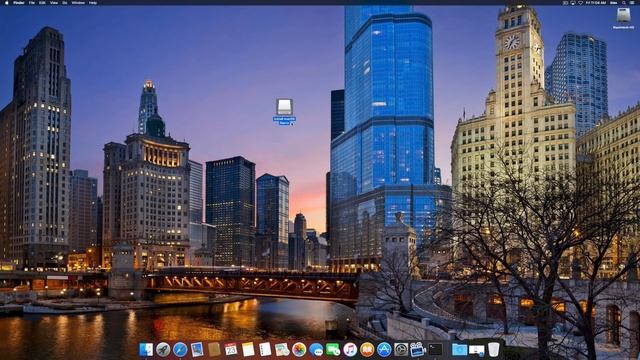Open the blue folder stack in Dock
The width and height of the screenshot is (640, 360).
[459, 349]
